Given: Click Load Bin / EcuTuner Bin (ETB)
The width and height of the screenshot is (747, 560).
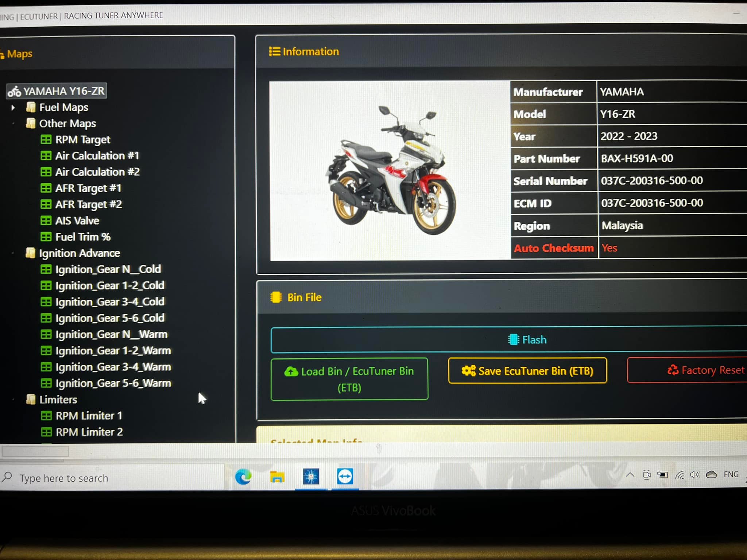Looking at the screenshot, I should (349, 379).
